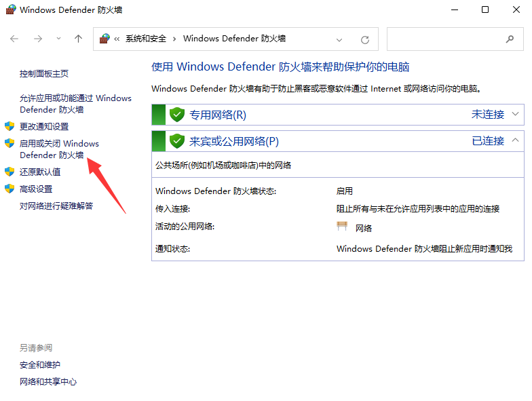
Task: Click green shield icon next to 专用网络
Action: coord(176,115)
